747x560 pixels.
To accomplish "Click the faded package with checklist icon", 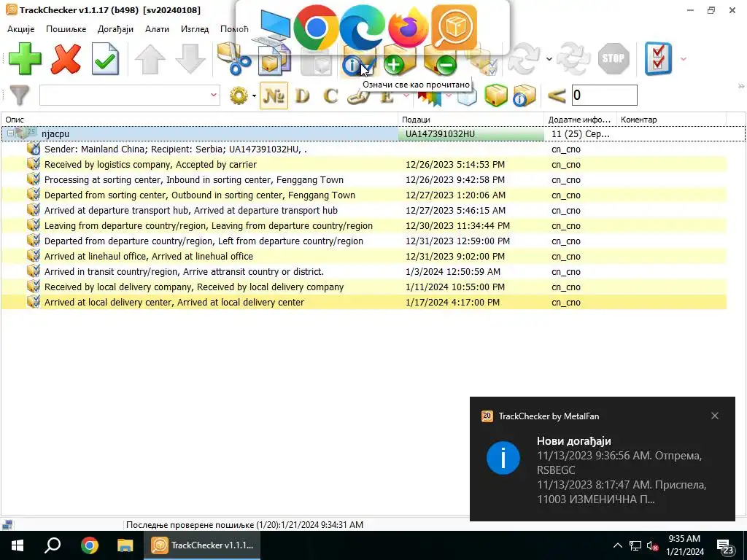I will click(481, 61).
